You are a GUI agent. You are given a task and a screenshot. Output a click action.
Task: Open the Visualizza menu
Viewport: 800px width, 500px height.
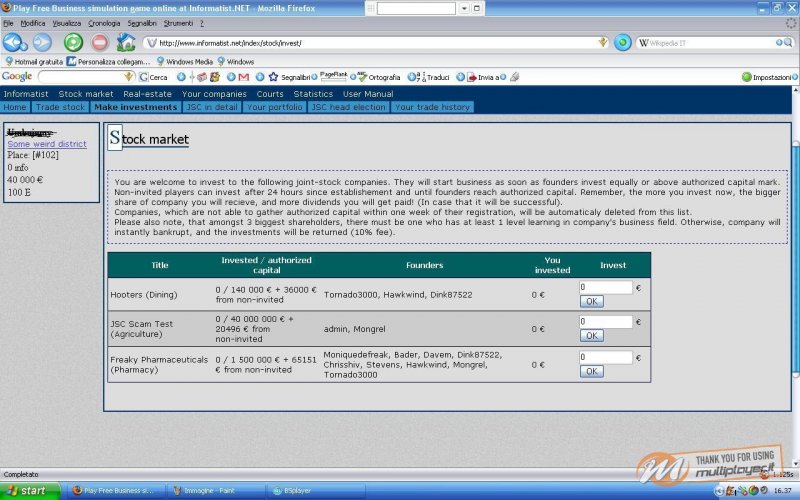click(x=67, y=23)
